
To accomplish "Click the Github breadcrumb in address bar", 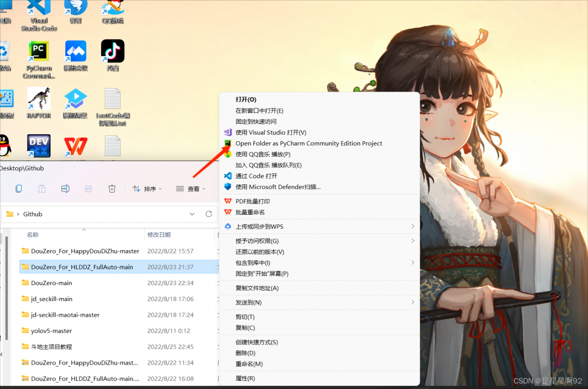I will [33, 214].
